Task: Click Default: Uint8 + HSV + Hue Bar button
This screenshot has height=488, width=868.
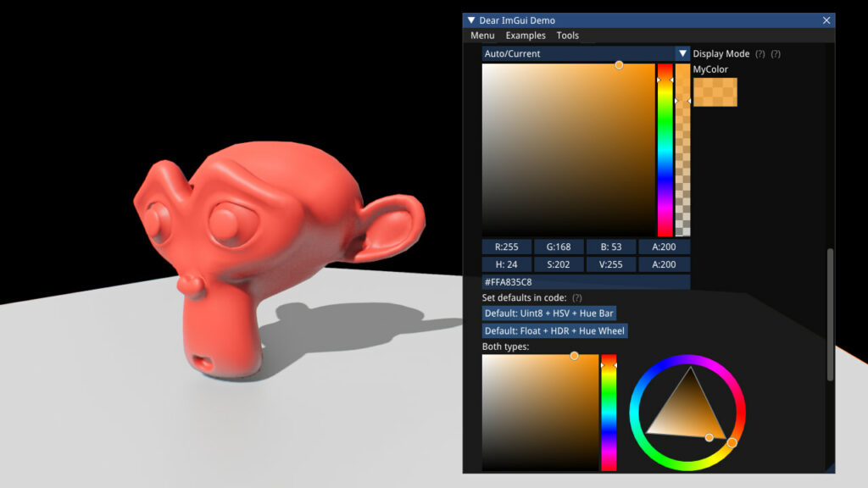Action: pyautogui.click(x=549, y=313)
